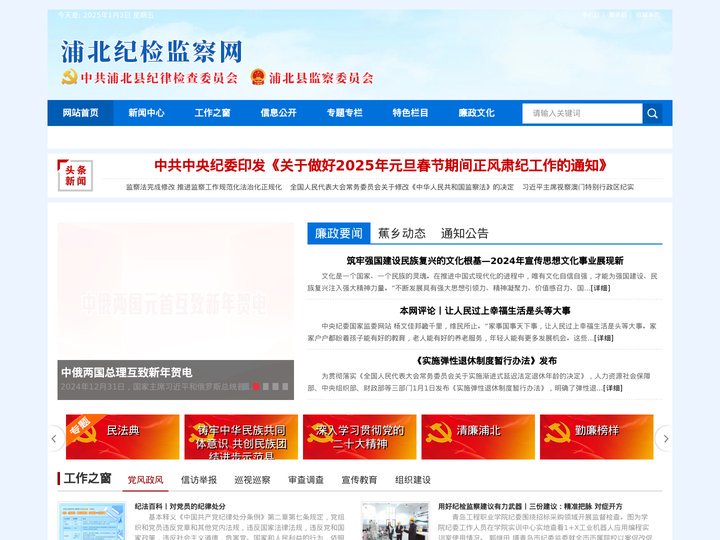
Task: Click the carousel next arrow
Action: pyautogui.click(x=665, y=439)
